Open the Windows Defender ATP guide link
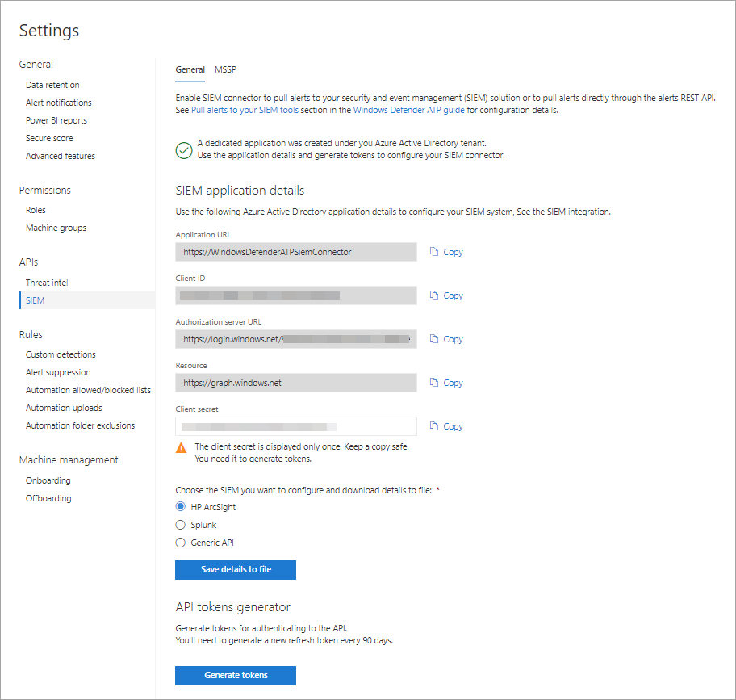This screenshot has height=700, width=736. click(408, 110)
